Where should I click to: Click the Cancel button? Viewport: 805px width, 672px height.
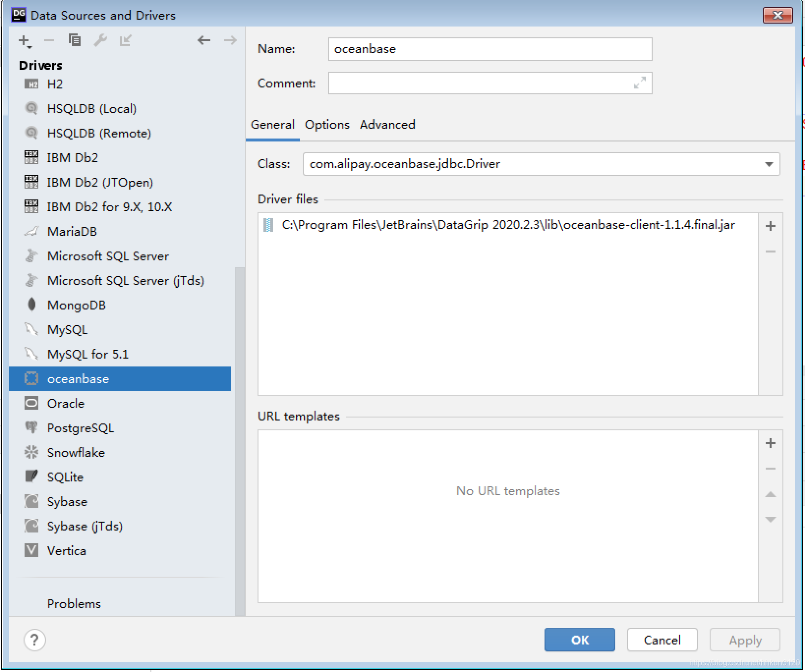click(662, 640)
